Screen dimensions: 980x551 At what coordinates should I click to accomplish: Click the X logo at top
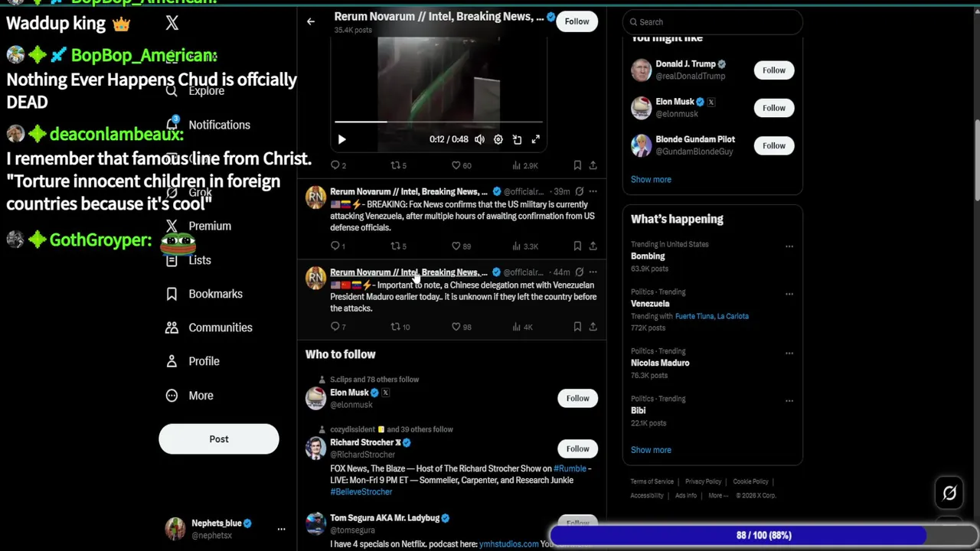(172, 23)
